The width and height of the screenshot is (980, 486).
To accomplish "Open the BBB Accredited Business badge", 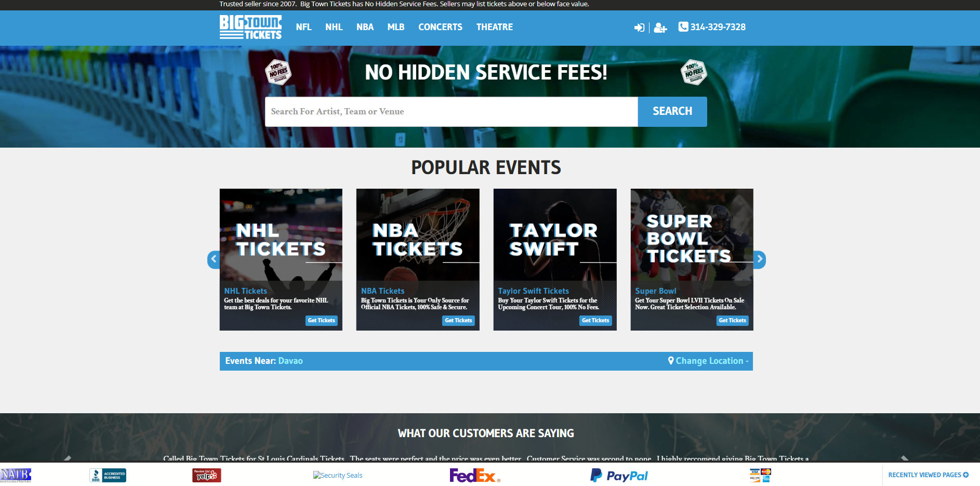I will coord(108,475).
